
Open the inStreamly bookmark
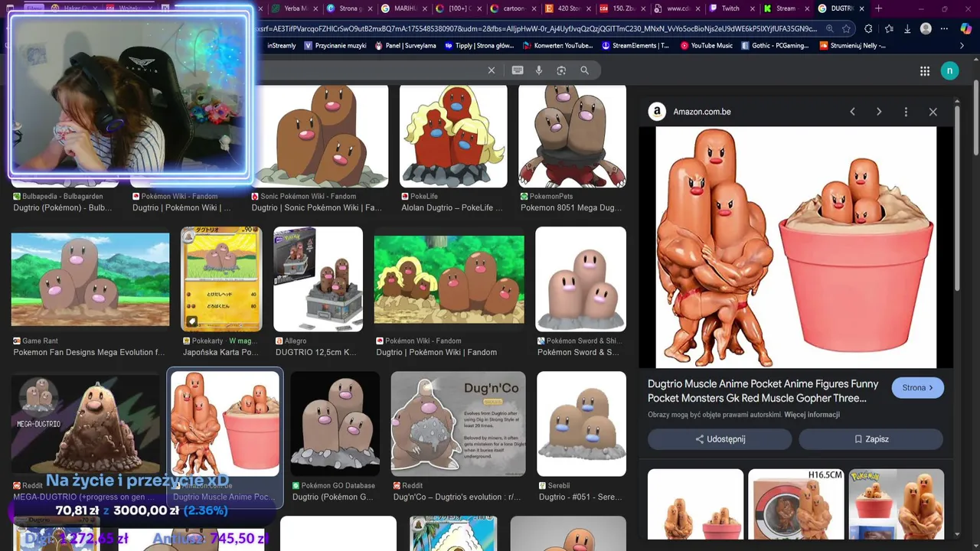282,46
